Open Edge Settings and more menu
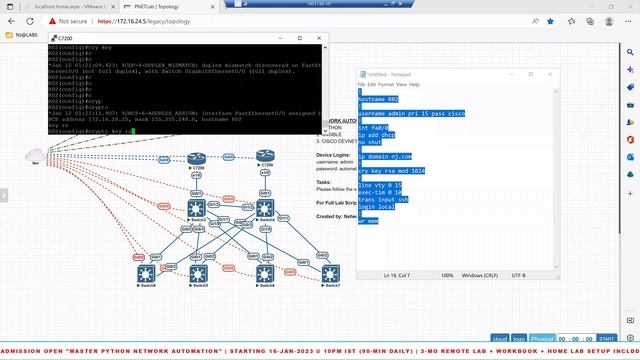 pos(628,21)
